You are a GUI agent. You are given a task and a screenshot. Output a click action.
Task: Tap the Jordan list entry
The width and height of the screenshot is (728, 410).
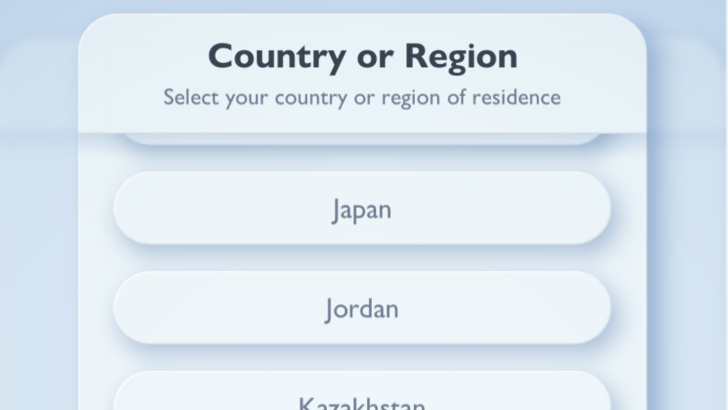(362, 308)
